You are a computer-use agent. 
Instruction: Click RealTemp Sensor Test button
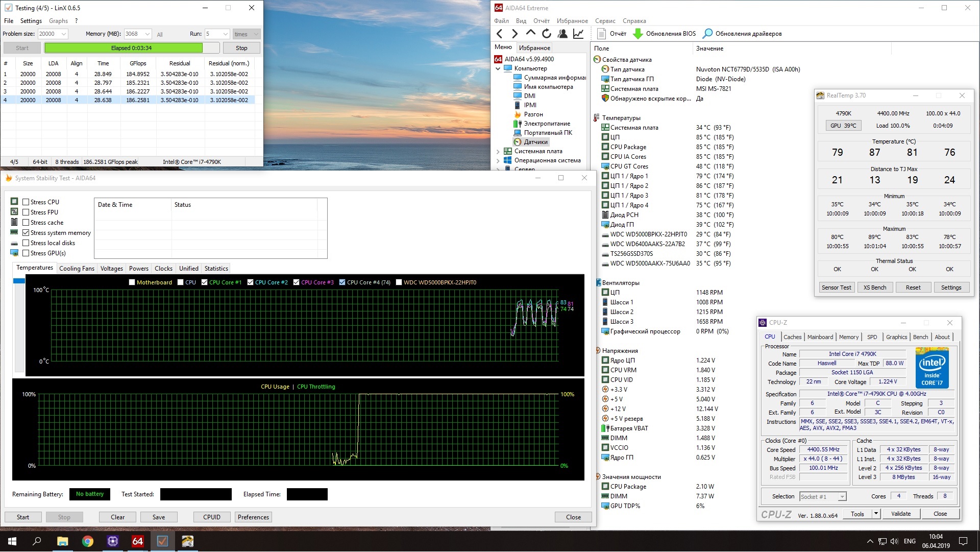pyautogui.click(x=836, y=287)
